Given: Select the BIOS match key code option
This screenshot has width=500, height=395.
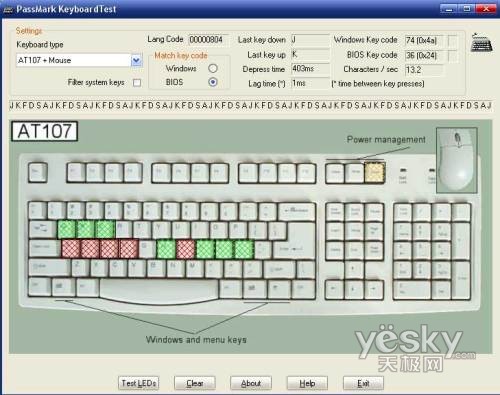Looking at the screenshot, I should (213, 82).
